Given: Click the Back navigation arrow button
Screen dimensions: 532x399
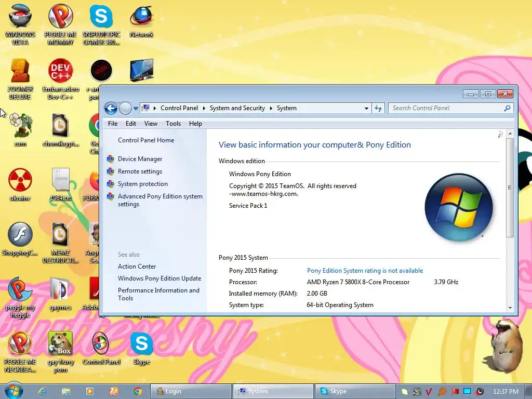Looking at the screenshot, I should click(111, 108).
